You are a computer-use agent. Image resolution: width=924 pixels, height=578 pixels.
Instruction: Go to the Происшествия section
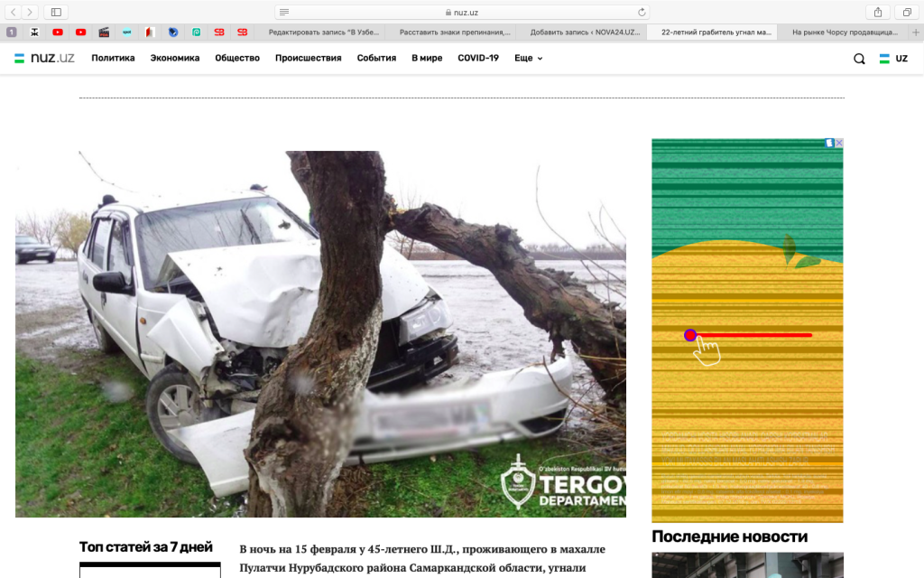tap(308, 58)
